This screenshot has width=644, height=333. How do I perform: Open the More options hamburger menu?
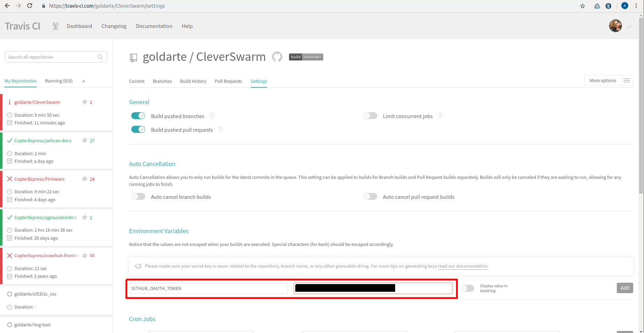(627, 81)
